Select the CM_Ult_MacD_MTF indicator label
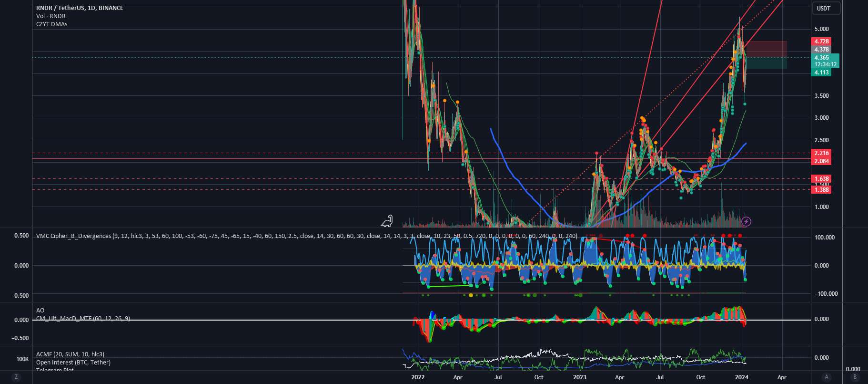Image resolution: width=868 pixels, height=384 pixels. [x=83, y=318]
